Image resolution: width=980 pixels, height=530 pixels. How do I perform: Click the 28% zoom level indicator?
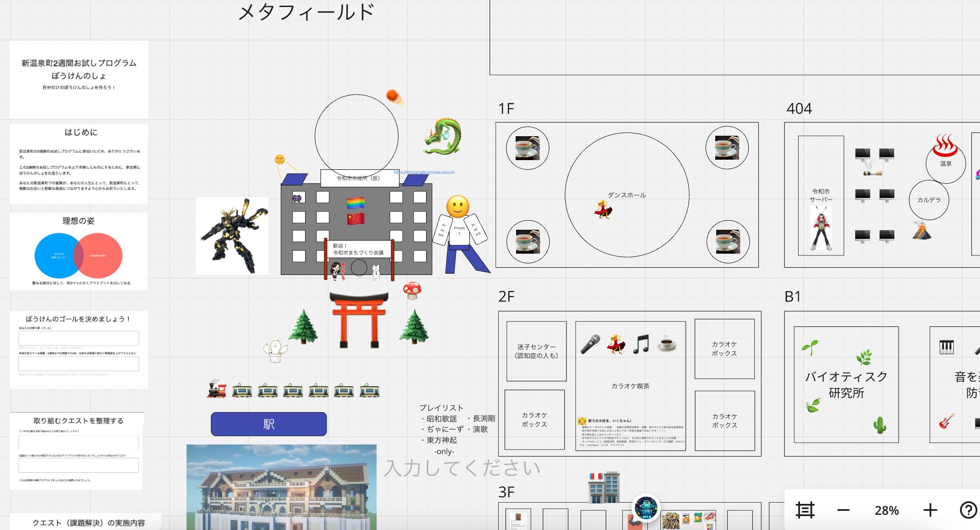tap(887, 510)
